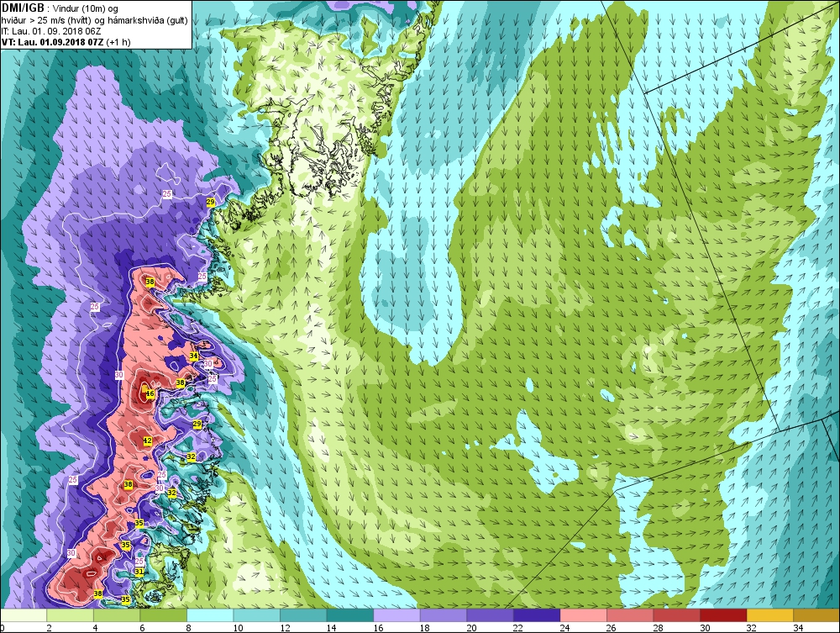
Task: Select the dark indigo swatch between 22 and 24
Action: point(536,615)
